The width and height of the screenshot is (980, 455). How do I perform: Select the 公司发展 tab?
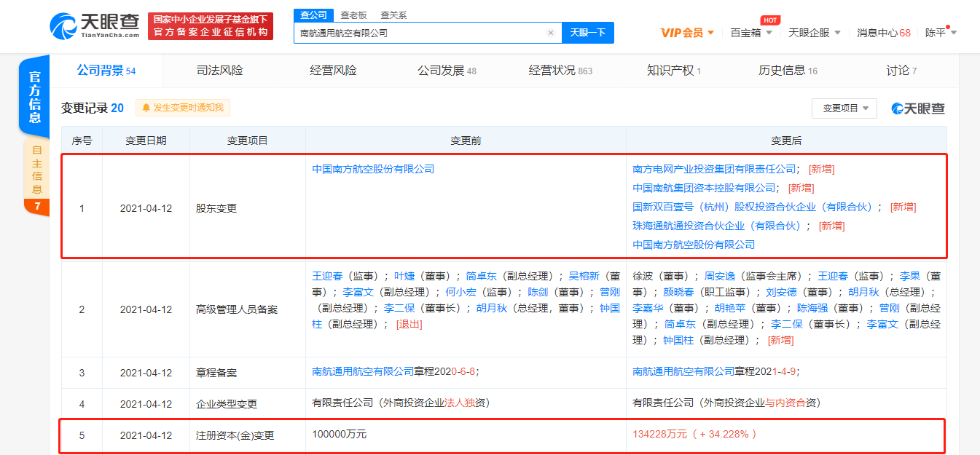(x=447, y=71)
